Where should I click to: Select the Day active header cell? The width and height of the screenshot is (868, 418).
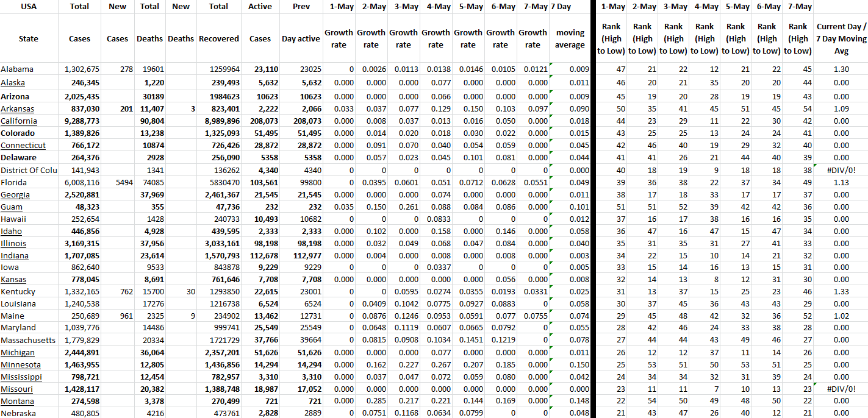(x=301, y=38)
